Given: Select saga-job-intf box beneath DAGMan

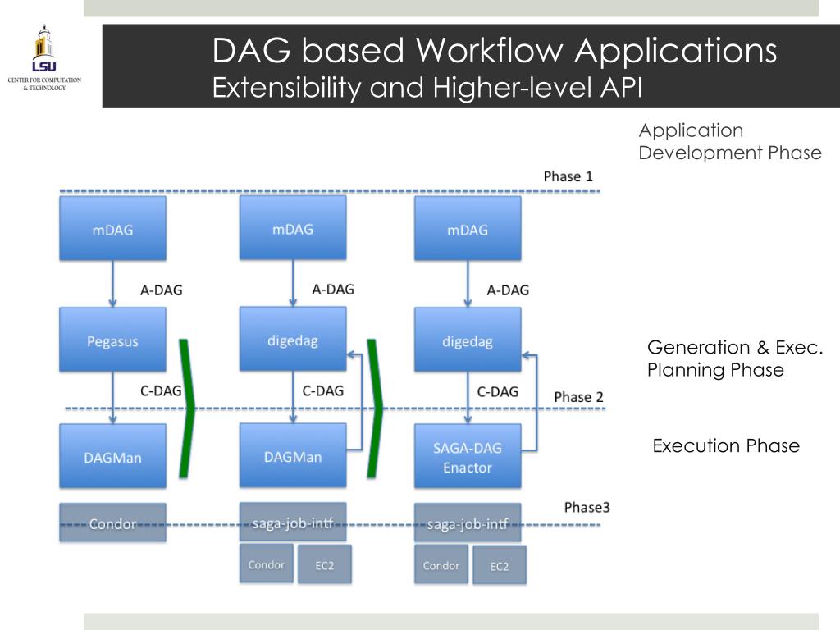Looking at the screenshot, I should [x=293, y=522].
